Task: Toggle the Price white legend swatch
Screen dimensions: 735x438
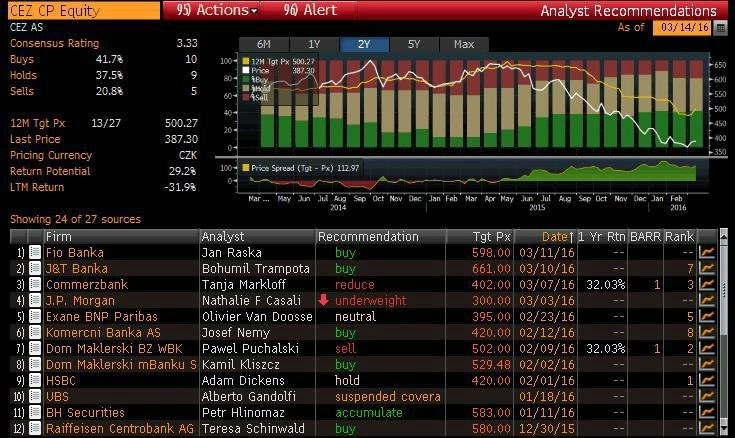Action: (x=246, y=70)
